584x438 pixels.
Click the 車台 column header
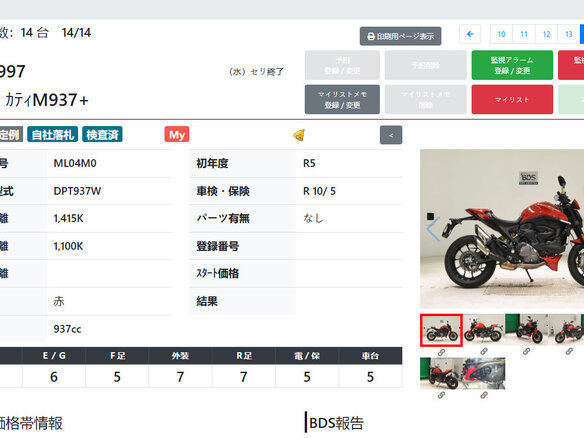pyautogui.click(x=370, y=356)
